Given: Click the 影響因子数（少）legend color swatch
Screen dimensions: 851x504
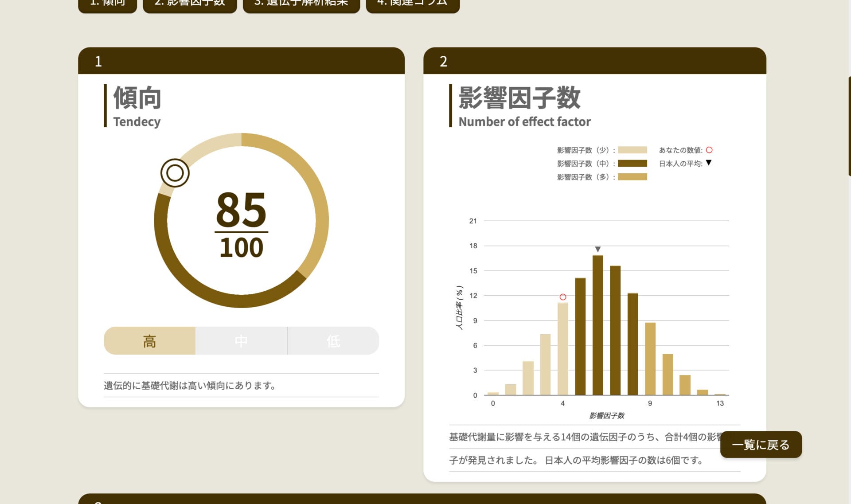Looking at the screenshot, I should point(632,150).
